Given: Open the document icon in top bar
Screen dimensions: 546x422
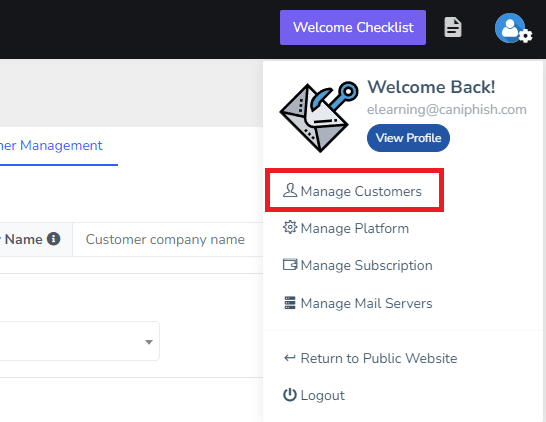Looking at the screenshot, I should click(453, 27).
